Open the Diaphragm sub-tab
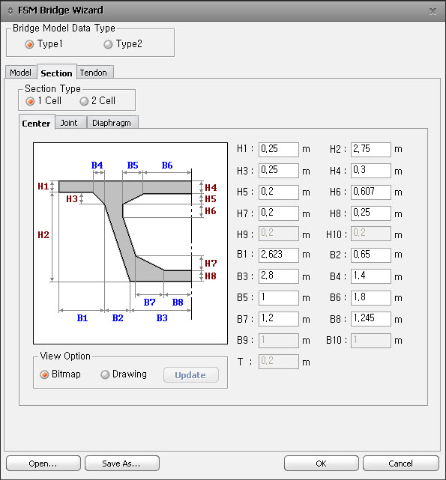This screenshot has width=446, height=480. (x=112, y=123)
